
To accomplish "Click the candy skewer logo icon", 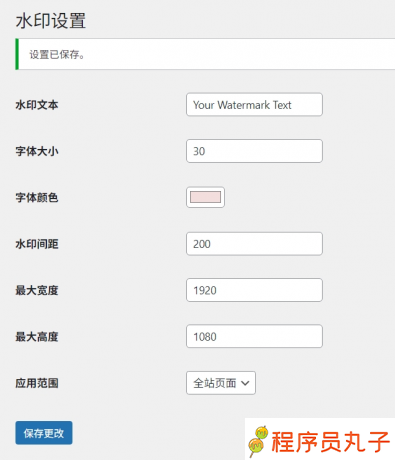I will [x=258, y=441].
